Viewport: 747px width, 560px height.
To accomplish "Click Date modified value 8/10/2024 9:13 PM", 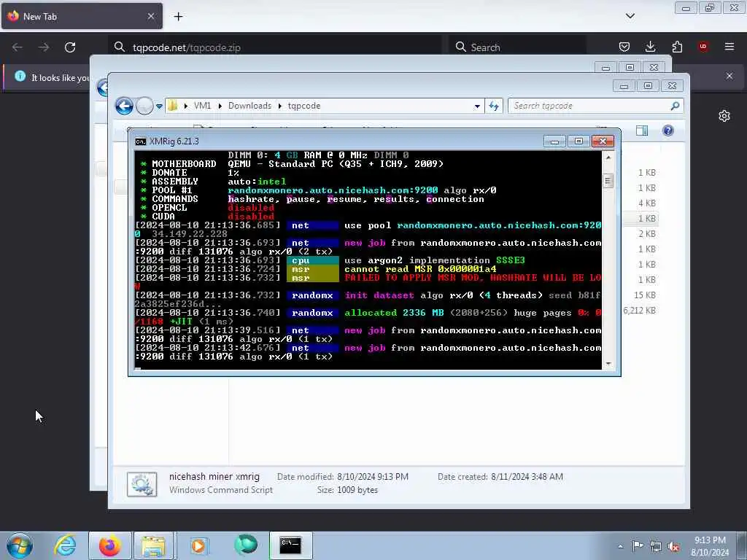I will tap(373, 477).
